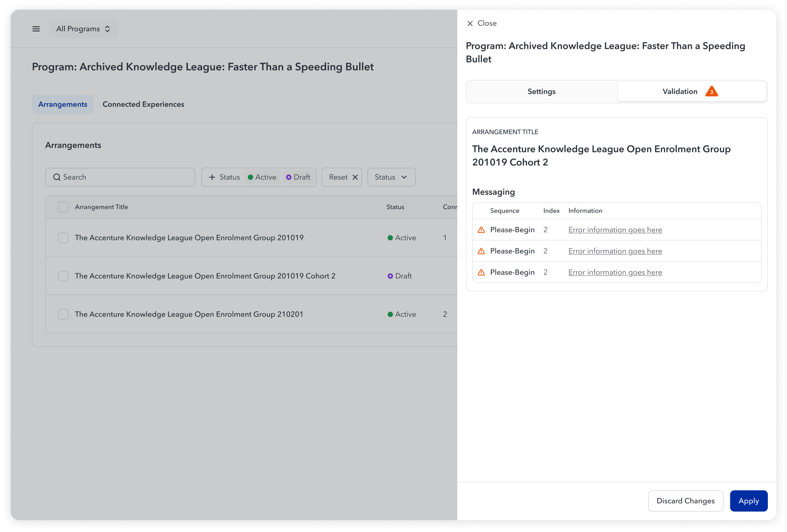Click the third Please-Begin row warning icon
The width and height of the screenshot is (787, 532).
click(x=481, y=273)
